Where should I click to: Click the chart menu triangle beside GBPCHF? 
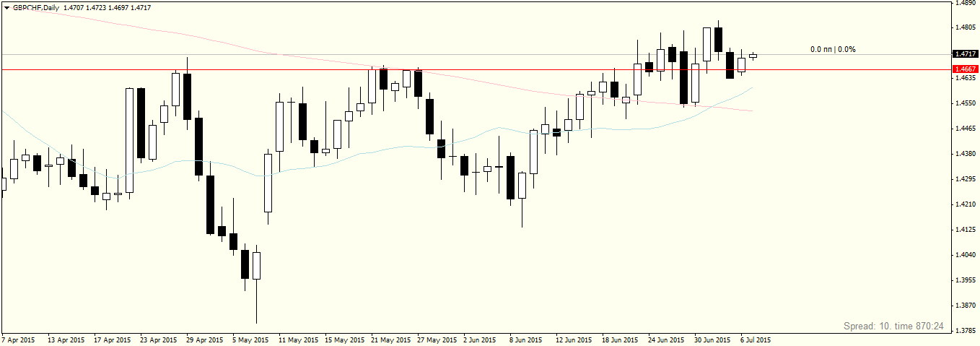point(7,8)
